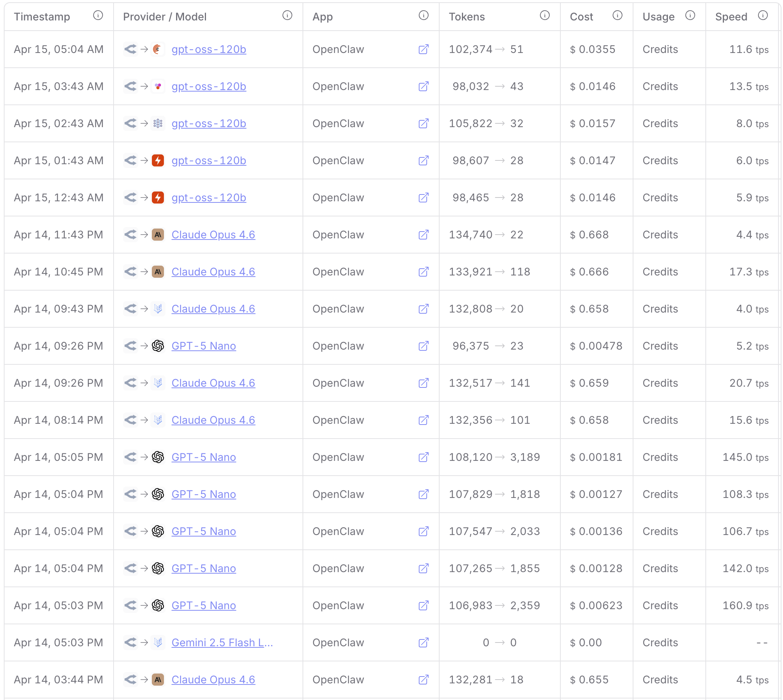
Task: Open external link icon in Apr 14, 10:45 PM row
Action: tap(424, 272)
